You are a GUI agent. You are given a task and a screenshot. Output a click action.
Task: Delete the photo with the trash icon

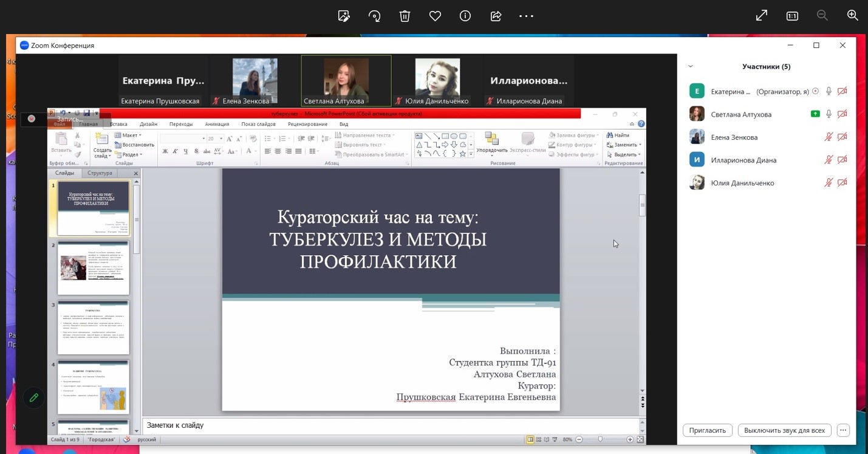[x=405, y=16]
